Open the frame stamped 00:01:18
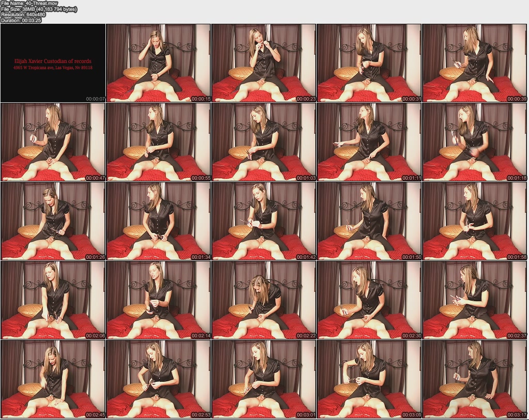This screenshot has width=529, height=420. (474, 142)
